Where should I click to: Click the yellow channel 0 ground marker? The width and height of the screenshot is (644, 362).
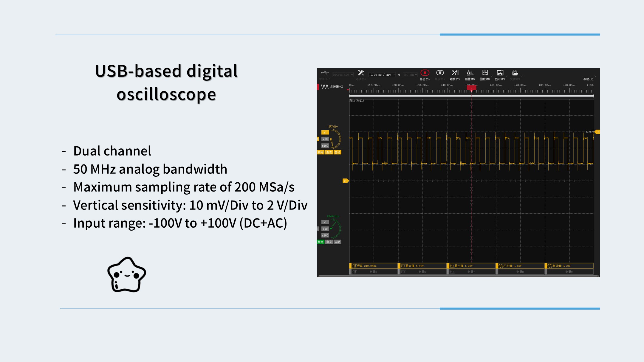click(x=346, y=181)
